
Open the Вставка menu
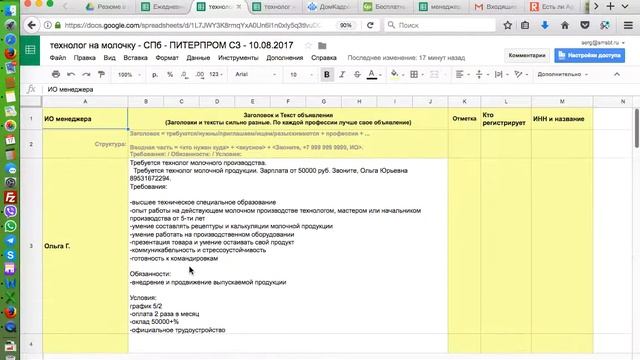(136, 58)
